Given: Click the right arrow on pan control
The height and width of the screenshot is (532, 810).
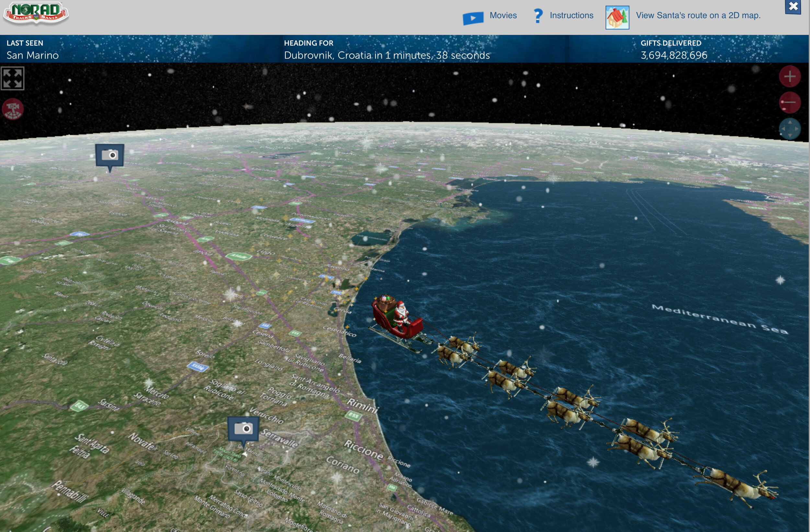Looking at the screenshot, I should (x=797, y=129).
